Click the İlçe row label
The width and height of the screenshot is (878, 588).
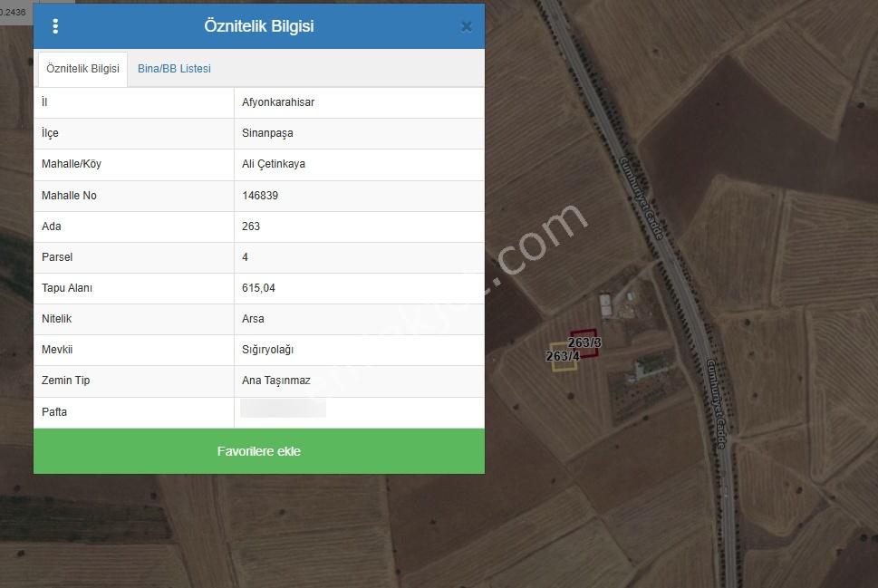coord(50,133)
